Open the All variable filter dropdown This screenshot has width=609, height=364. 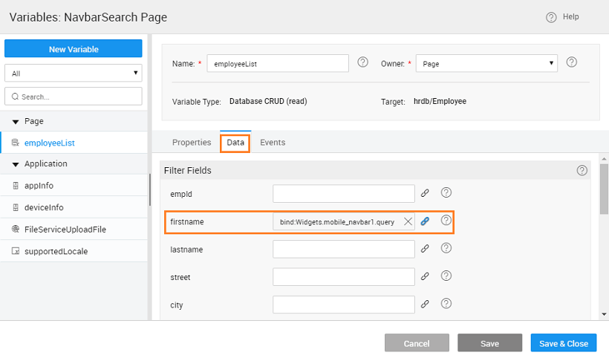click(x=73, y=74)
